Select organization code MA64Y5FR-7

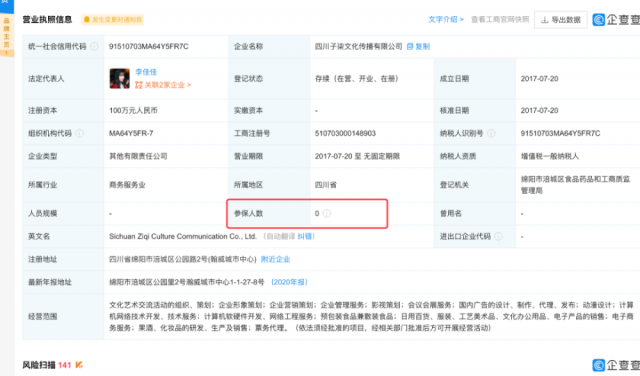(x=131, y=133)
